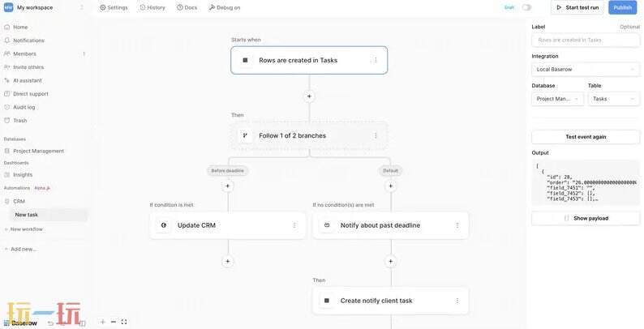Open options for Follow 1 of 2 branches
644x329 pixels.
point(376,135)
